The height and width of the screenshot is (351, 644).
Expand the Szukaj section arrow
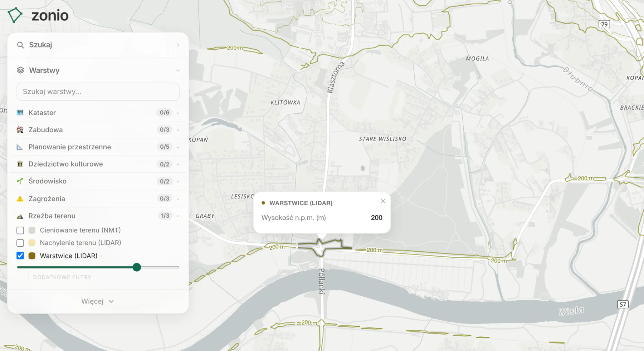[x=178, y=45]
